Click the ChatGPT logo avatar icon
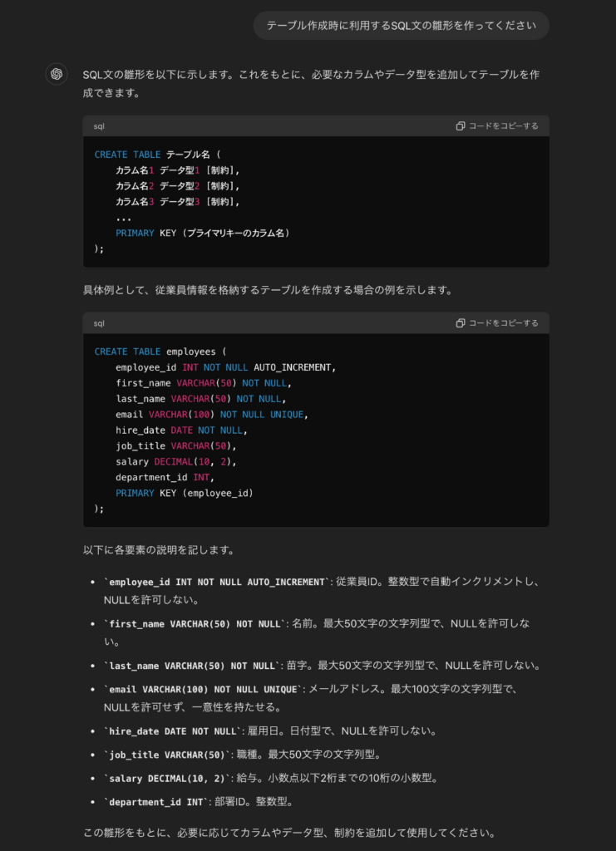 [x=57, y=74]
